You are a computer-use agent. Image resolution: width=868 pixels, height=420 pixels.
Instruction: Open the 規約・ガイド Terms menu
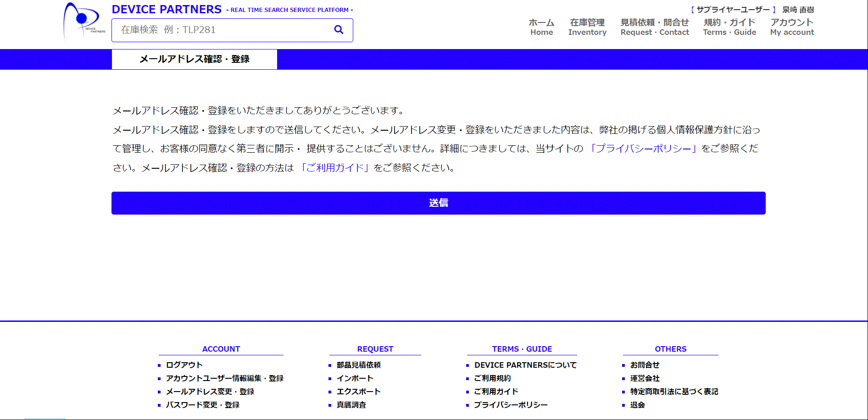click(x=729, y=27)
